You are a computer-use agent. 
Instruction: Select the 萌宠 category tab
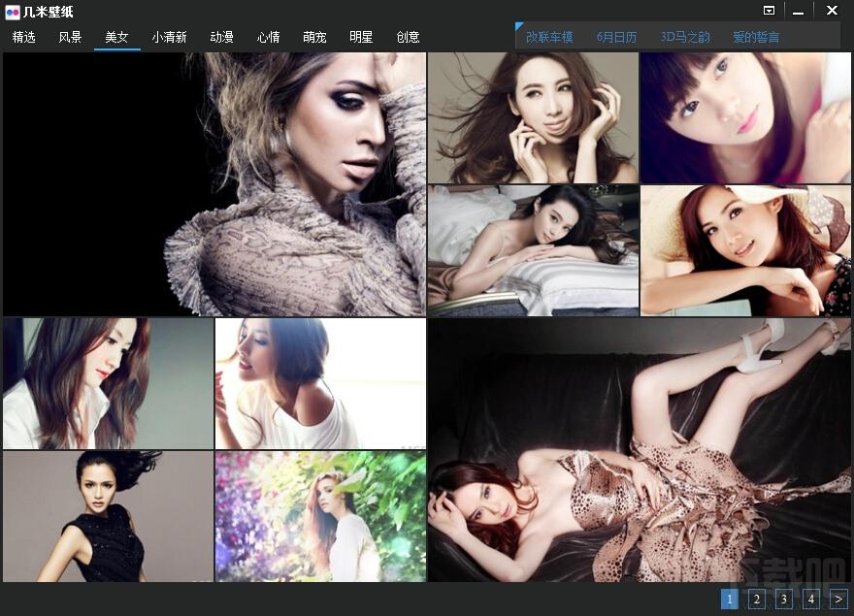[x=314, y=37]
